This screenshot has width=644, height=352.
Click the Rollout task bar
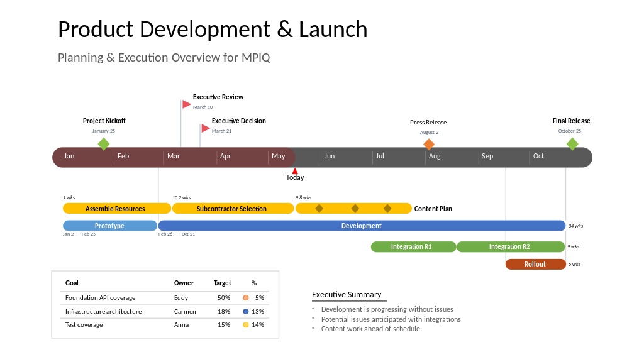click(x=536, y=264)
